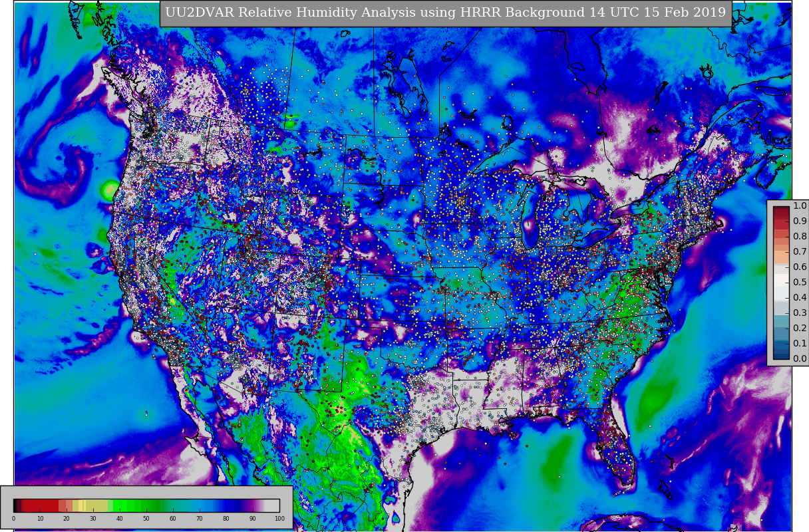Image resolution: width=809 pixels, height=532 pixels.
Task: Click the UU2DVAR Relative Humidity Analysis title
Action: tap(446, 13)
